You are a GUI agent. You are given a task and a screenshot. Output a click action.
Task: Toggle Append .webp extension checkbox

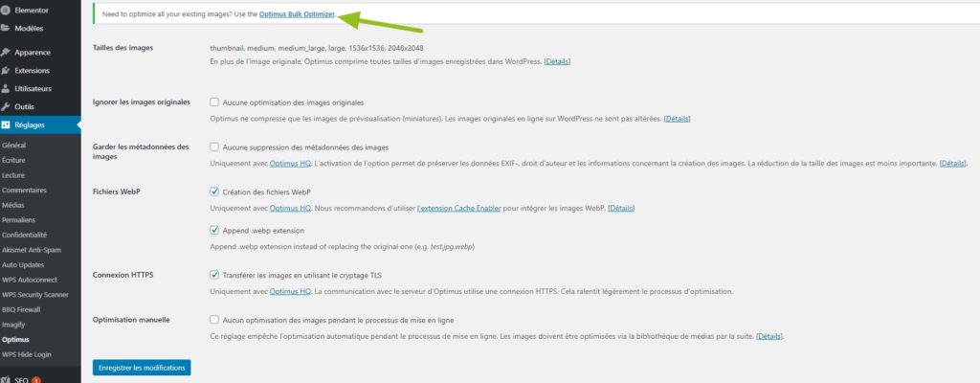click(x=214, y=231)
